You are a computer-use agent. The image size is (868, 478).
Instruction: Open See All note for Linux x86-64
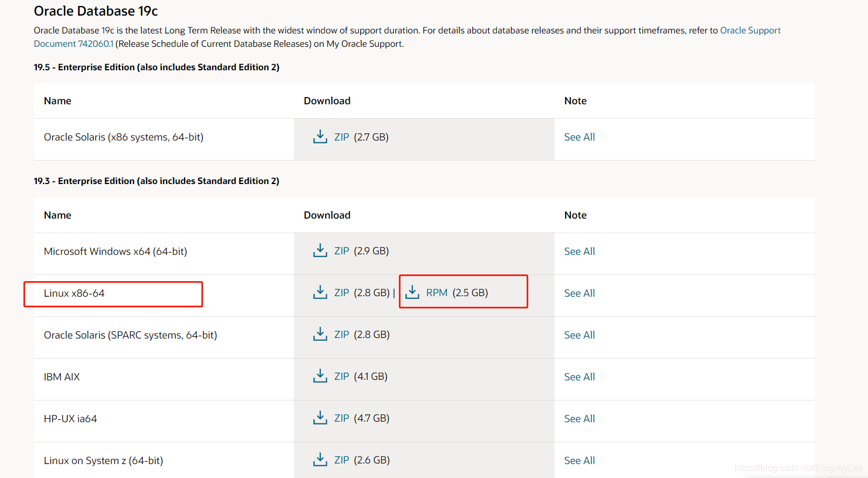[x=580, y=293]
